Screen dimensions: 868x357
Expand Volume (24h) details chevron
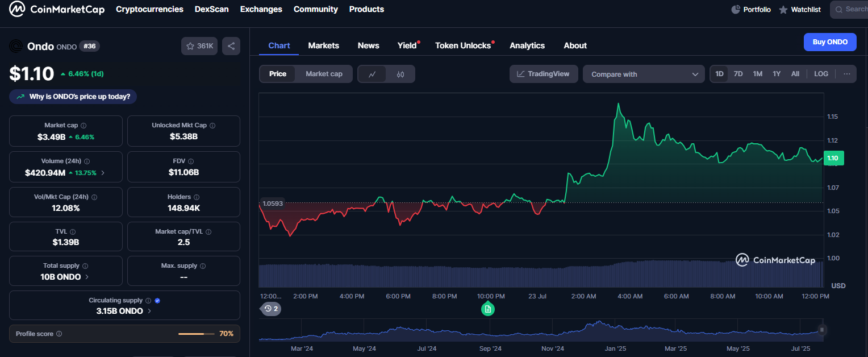pyautogui.click(x=103, y=173)
